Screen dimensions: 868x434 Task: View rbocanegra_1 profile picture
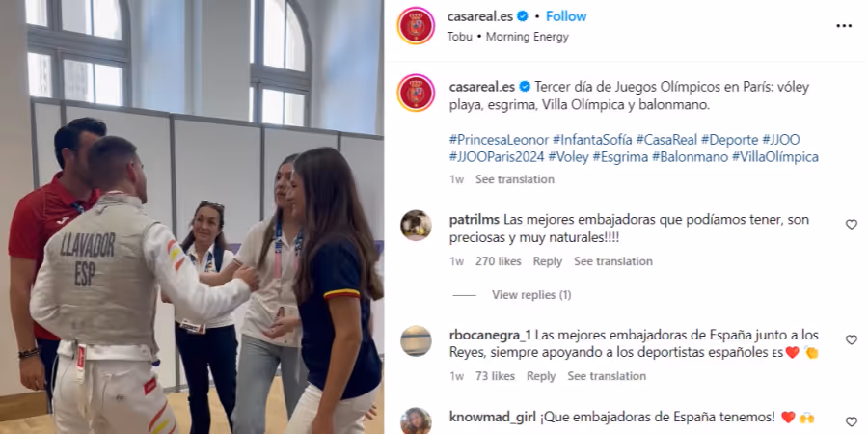416,341
